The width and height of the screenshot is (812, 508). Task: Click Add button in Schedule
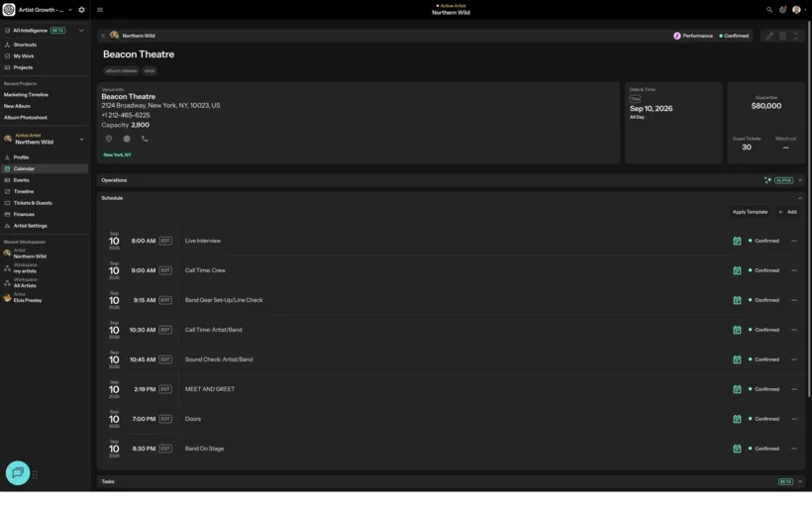[x=787, y=212]
